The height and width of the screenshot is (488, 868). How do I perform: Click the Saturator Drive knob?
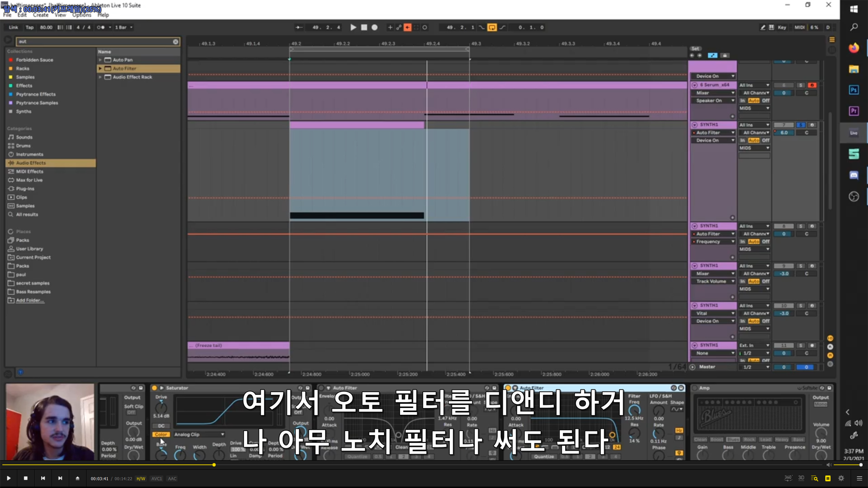[161, 408]
